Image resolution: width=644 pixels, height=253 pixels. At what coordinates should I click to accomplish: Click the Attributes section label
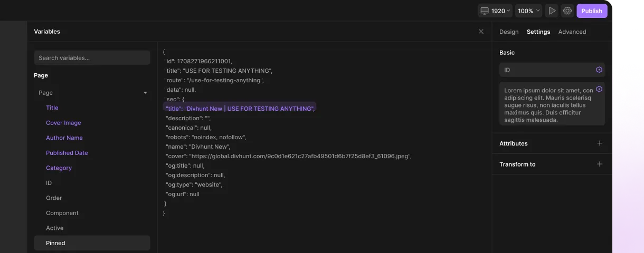pyautogui.click(x=514, y=143)
